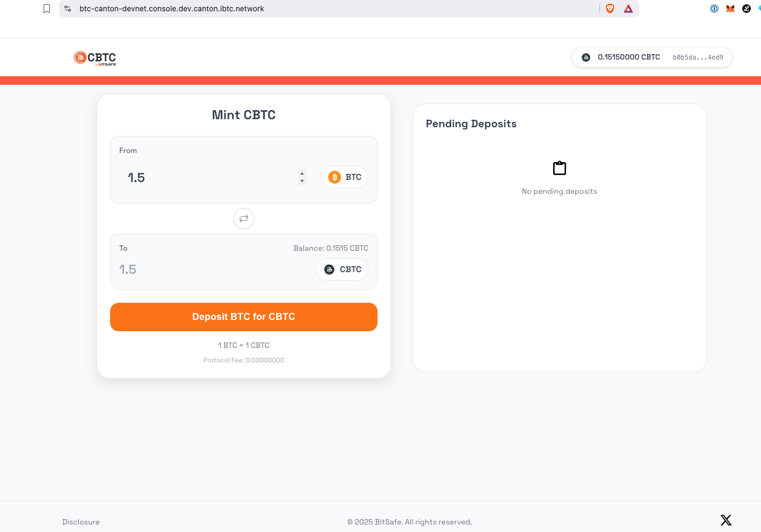Screen dimensions: 761x532
Task: Click the site settings icon in address bar
Action: [x=68, y=9]
